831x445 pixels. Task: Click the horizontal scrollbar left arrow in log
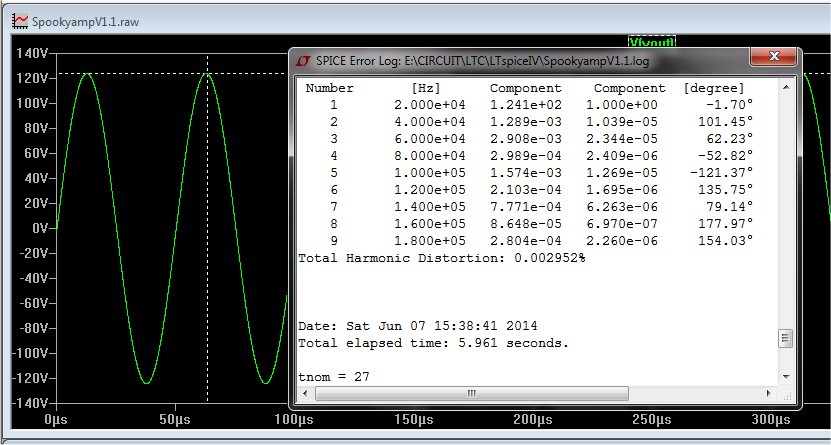(305, 393)
